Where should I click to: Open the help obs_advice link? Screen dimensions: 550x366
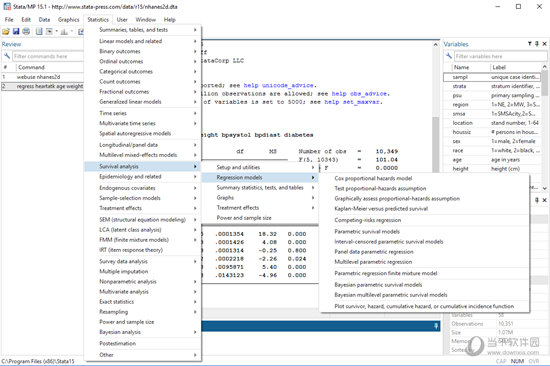tap(359, 94)
